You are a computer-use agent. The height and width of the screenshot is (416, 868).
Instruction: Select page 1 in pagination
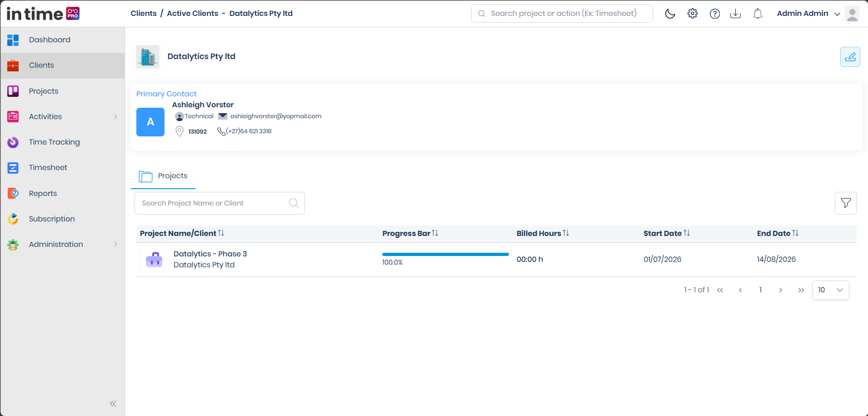pyautogui.click(x=760, y=290)
